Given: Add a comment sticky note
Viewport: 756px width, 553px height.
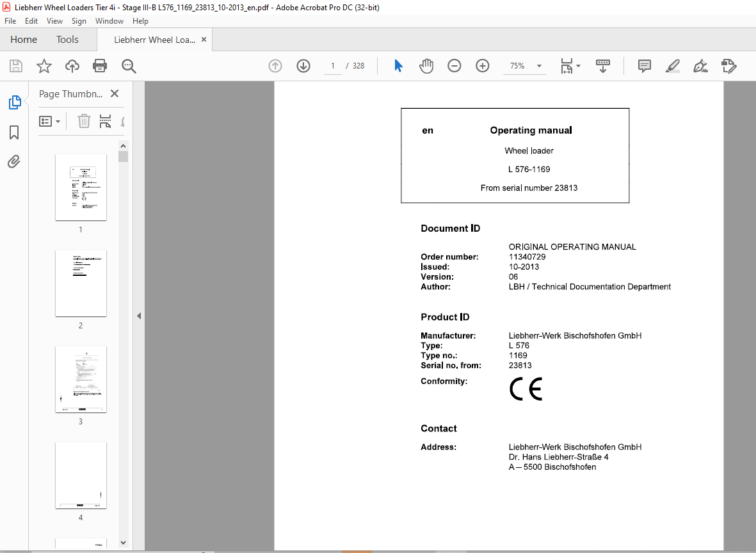Looking at the screenshot, I should click(x=644, y=66).
